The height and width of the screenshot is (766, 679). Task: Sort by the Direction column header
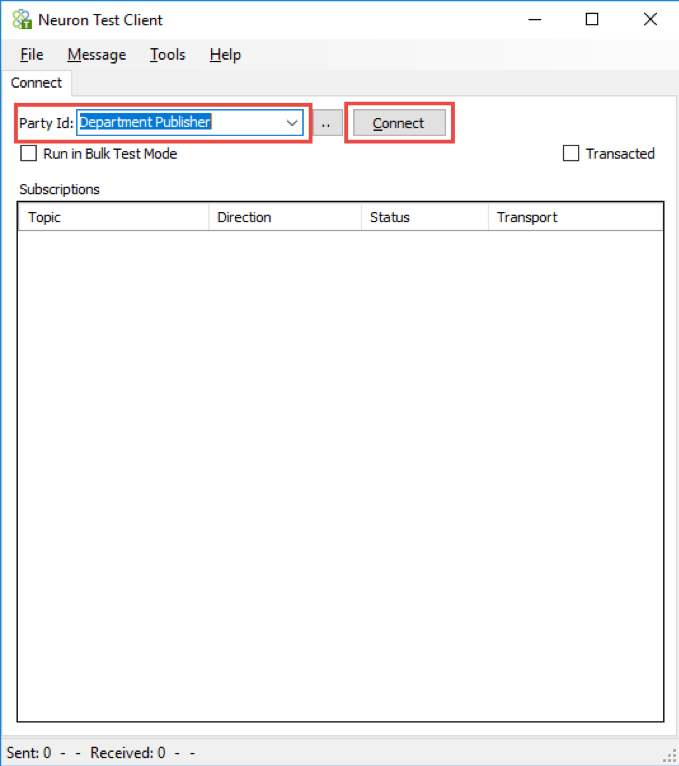tap(285, 217)
